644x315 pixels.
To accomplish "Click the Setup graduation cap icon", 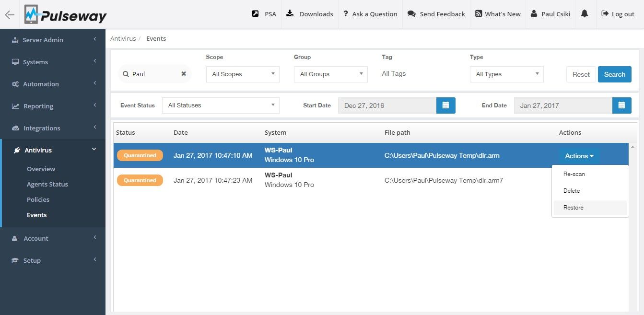I will click(15, 260).
